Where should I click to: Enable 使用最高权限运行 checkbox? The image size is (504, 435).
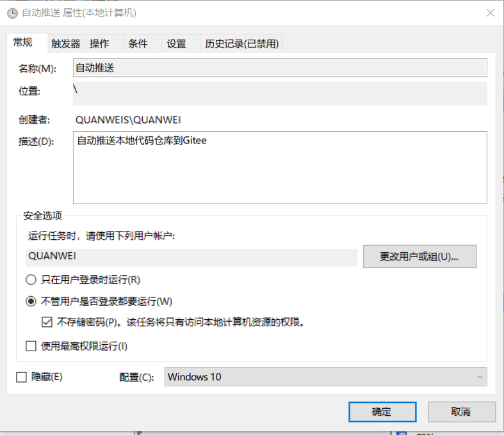click(x=31, y=346)
